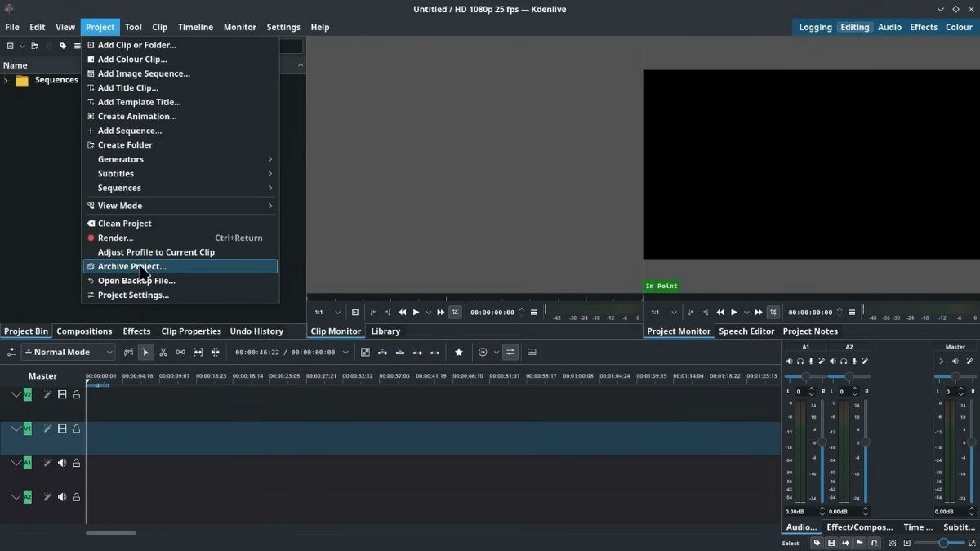The image size is (980, 551).
Task: Open timeline timecode format dropdown arrow
Action: click(x=345, y=353)
